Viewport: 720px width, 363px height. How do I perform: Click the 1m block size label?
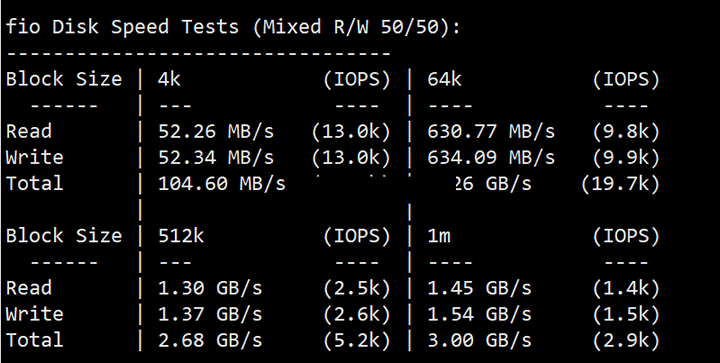tap(439, 236)
